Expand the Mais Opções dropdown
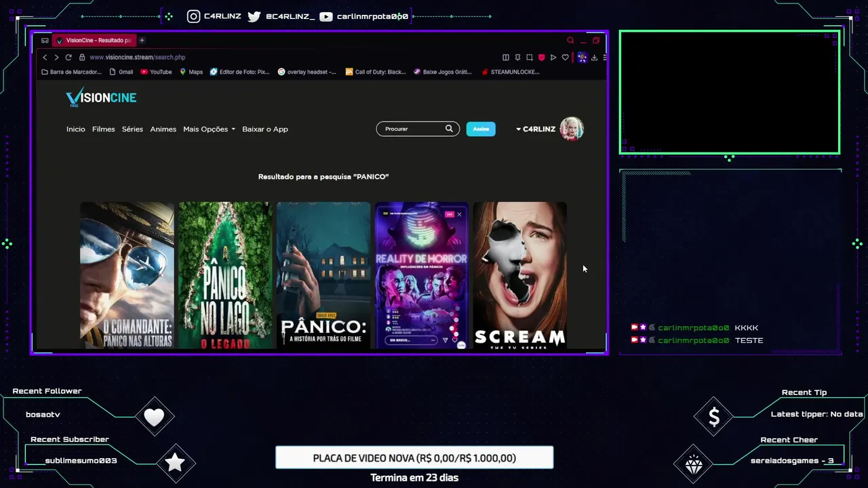868x488 pixels. click(x=209, y=129)
